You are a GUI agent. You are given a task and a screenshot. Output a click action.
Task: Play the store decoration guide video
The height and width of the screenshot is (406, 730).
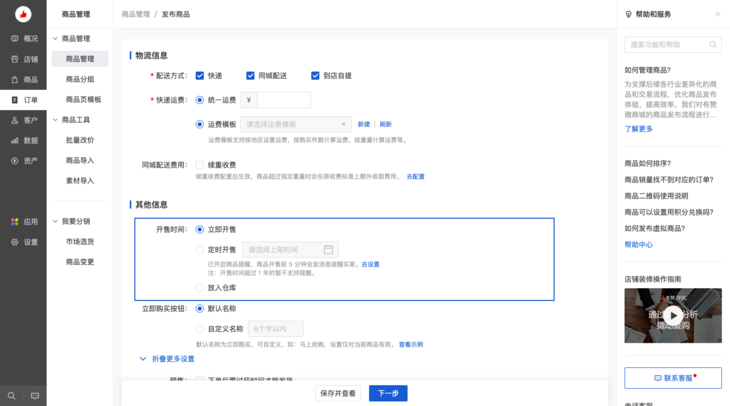click(673, 316)
